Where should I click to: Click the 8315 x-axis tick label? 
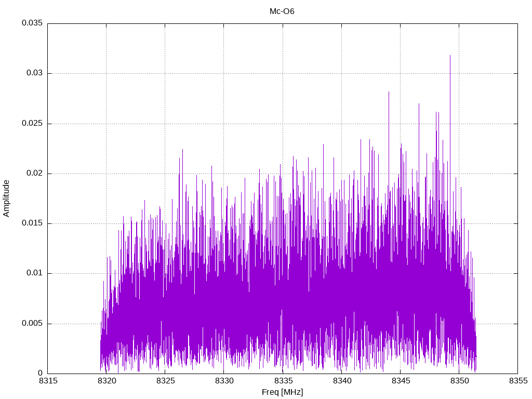(x=47, y=382)
